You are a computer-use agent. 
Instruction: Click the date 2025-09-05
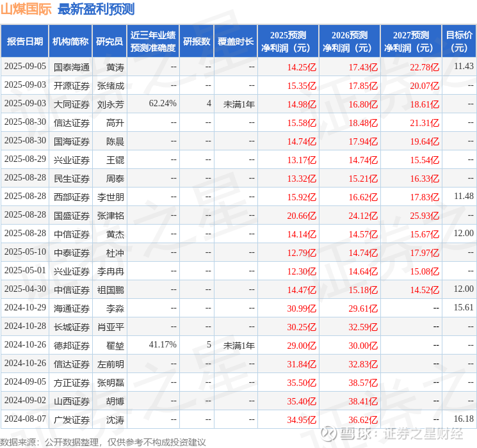pos(25,67)
